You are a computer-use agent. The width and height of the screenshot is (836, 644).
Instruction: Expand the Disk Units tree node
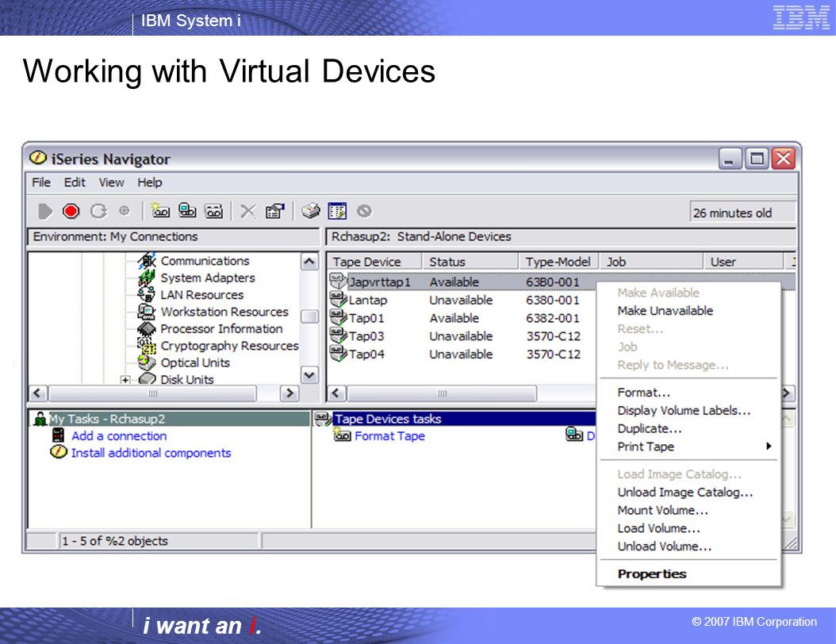pos(125,380)
